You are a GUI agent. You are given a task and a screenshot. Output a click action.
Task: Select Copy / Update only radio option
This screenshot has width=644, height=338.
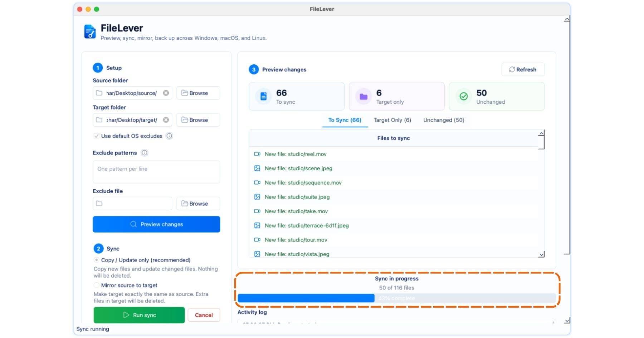(96, 260)
